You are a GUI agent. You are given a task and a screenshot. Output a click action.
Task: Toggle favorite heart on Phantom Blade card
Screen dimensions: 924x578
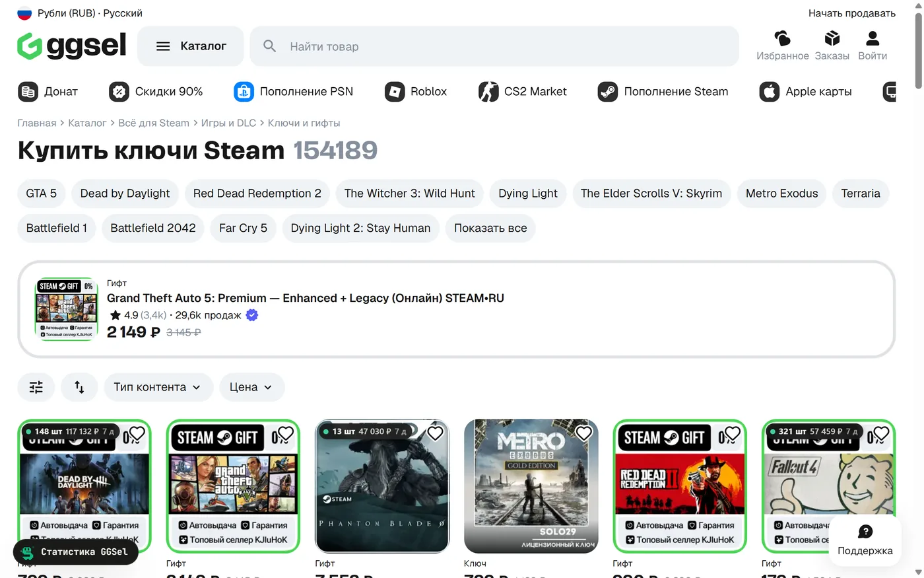(435, 433)
